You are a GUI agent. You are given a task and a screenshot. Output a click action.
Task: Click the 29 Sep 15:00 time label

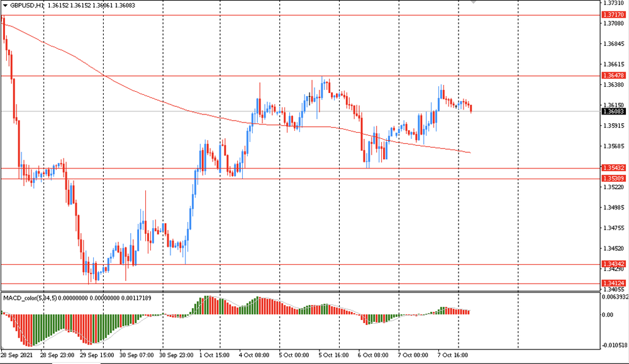[97, 355]
